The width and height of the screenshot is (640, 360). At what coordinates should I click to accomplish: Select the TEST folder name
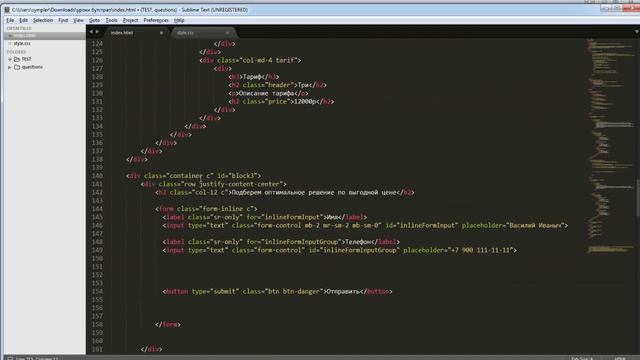[x=26, y=59]
